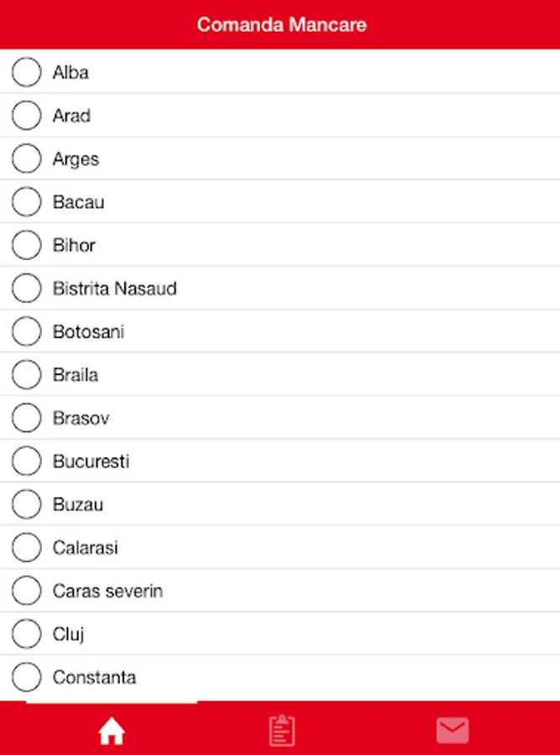Open the orders clipboard icon
Image resolution: width=560 pixels, height=755 pixels.
point(282,731)
